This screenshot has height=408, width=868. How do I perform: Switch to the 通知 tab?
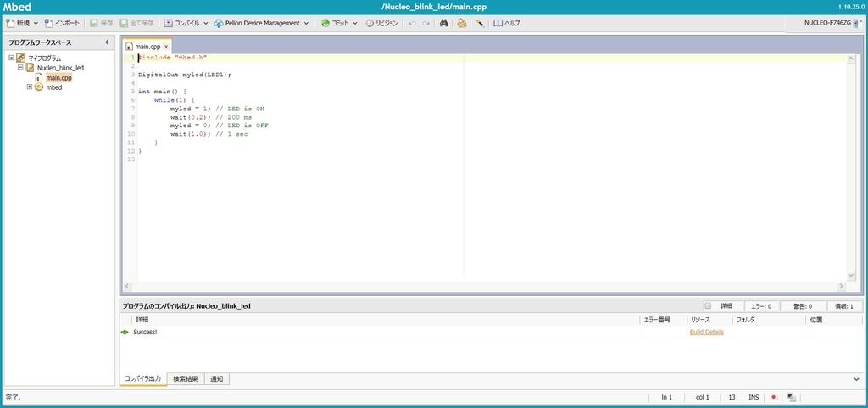(x=216, y=379)
